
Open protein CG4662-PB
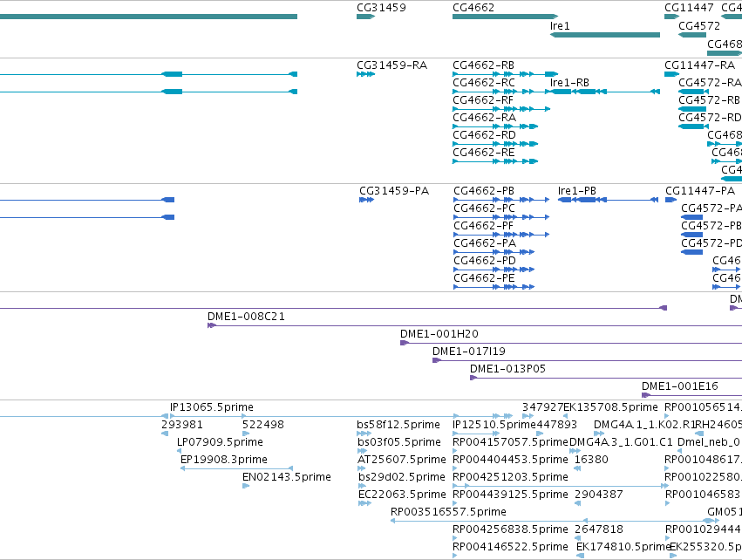pyautogui.click(x=484, y=191)
